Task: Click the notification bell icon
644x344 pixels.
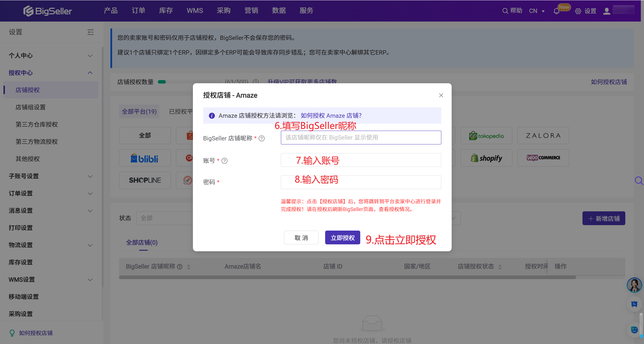Action: click(556, 11)
